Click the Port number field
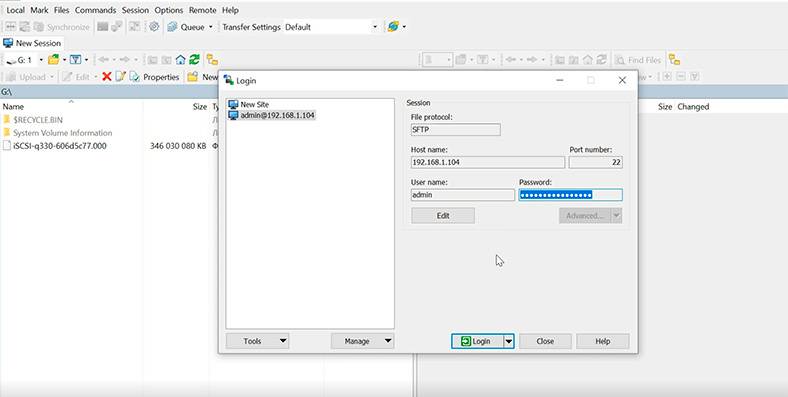 pos(596,162)
